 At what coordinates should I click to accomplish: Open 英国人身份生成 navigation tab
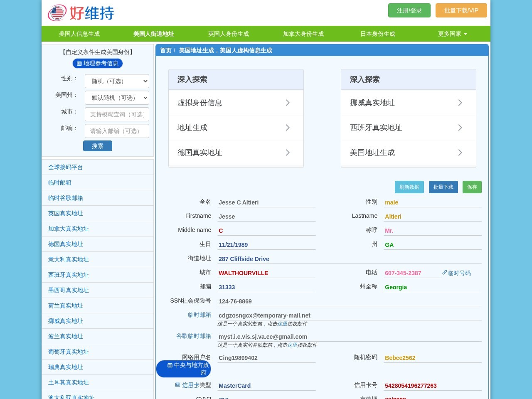pyautogui.click(x=229, y=34)
